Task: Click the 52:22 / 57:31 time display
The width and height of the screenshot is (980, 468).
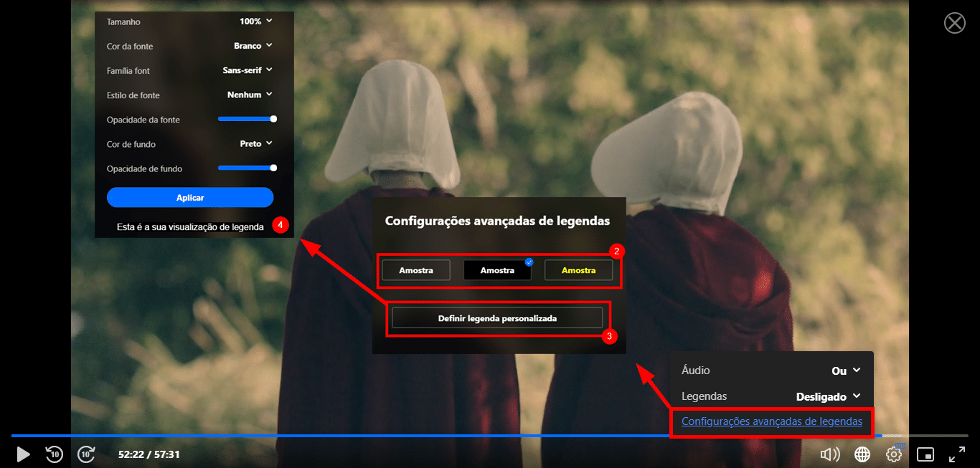Action: click(x=149, y=454)
